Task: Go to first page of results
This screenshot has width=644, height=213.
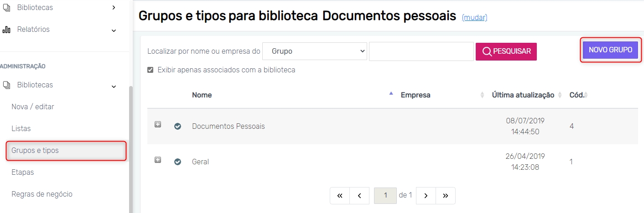Action: [340, 196]
